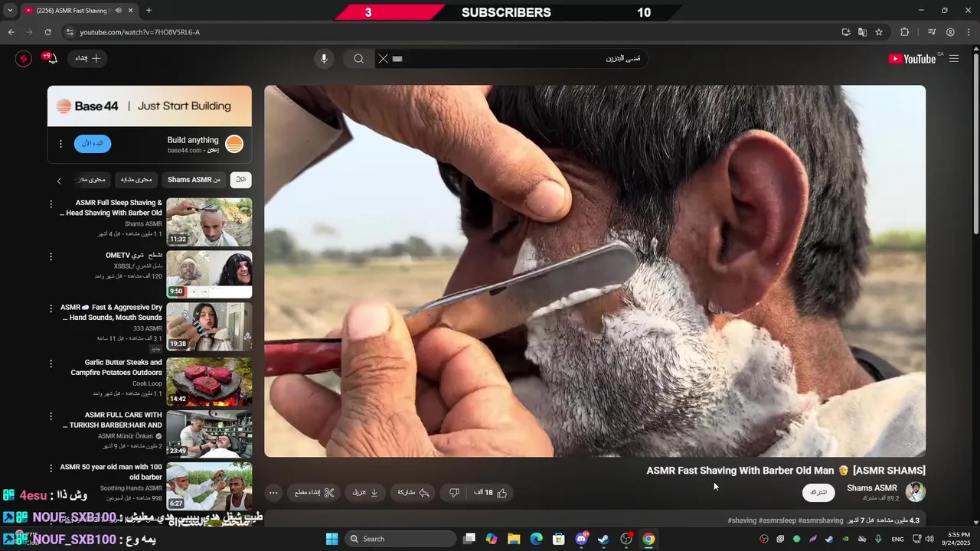Click 'Garlic Butter Steaks and Campfire Potatoes' title
The height and width of the screenshot is (551, 980).
pos(116,367)
